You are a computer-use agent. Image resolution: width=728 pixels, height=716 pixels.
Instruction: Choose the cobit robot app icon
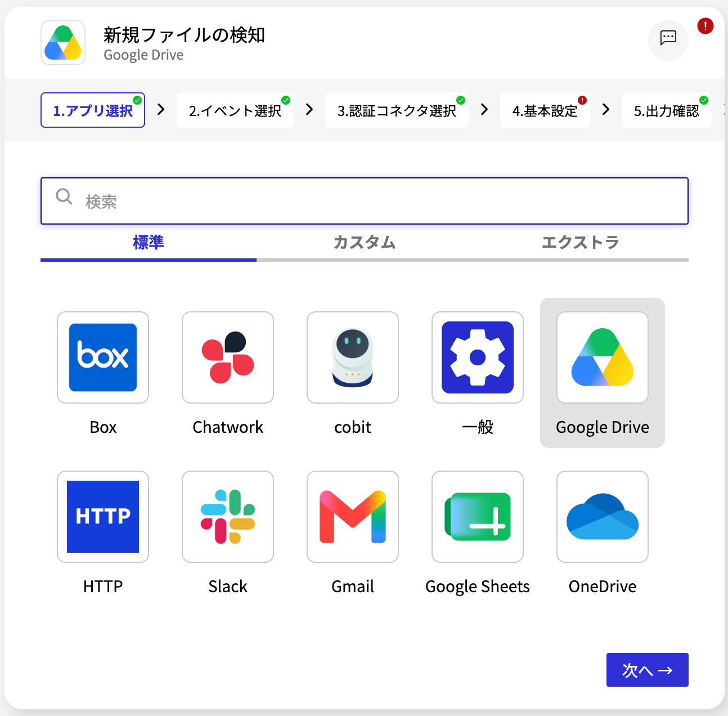[353, 357]
